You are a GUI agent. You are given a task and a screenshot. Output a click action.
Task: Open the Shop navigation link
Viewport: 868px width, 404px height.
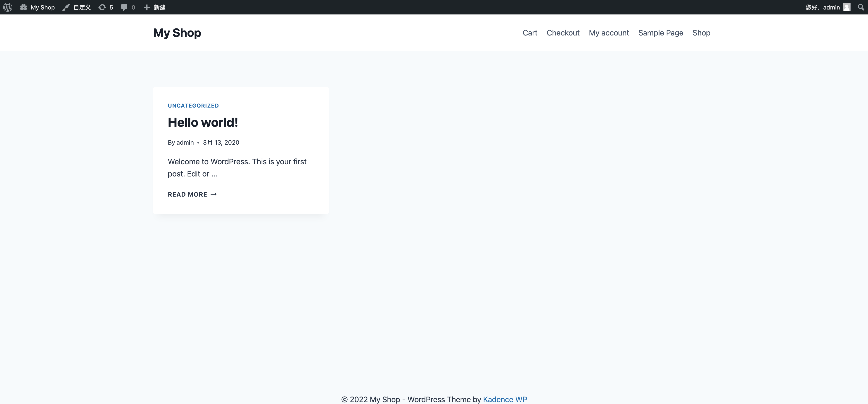pyautogui.click(x=701, y=33)
